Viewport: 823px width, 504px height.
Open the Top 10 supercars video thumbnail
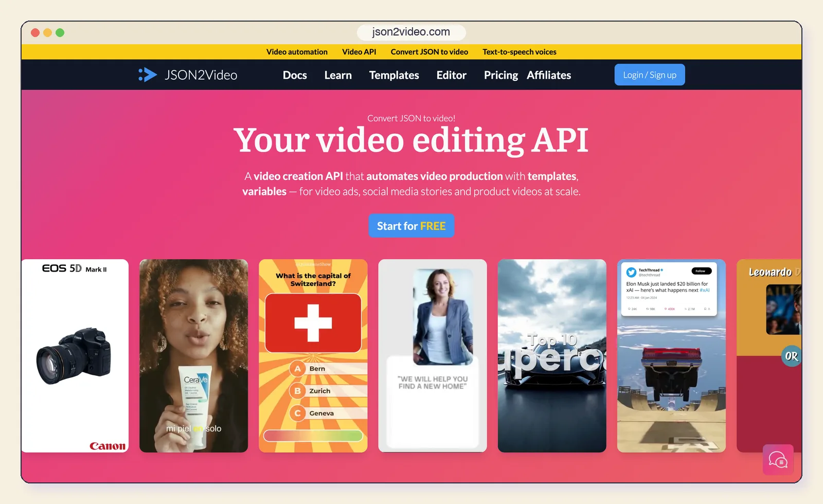tap(552, 356)
